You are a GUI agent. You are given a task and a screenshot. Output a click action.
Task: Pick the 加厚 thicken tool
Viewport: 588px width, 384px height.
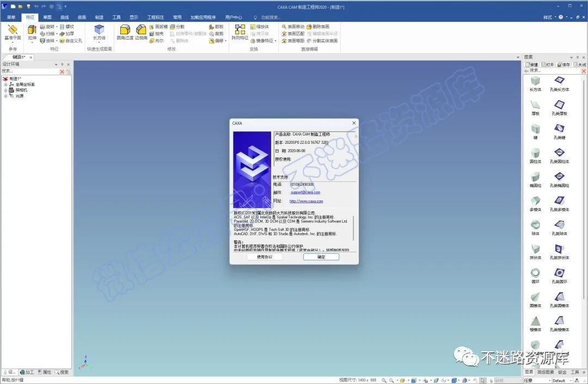coord(67,34)
